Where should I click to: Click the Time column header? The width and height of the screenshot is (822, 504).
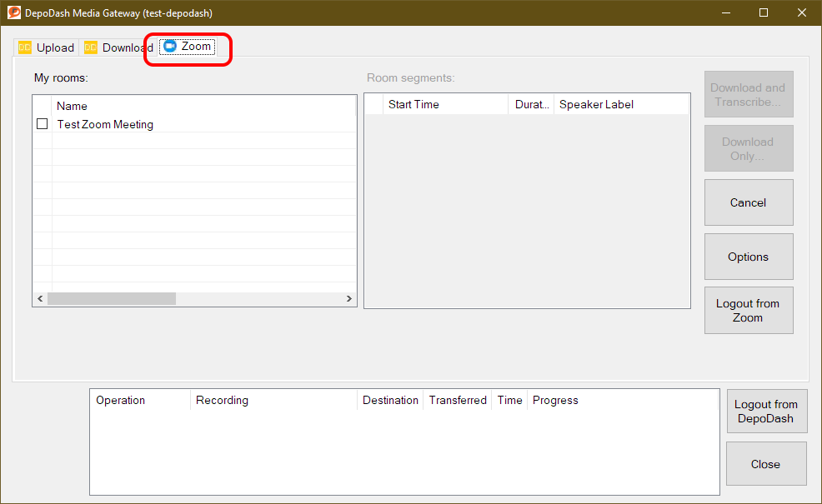click(509, 400)
